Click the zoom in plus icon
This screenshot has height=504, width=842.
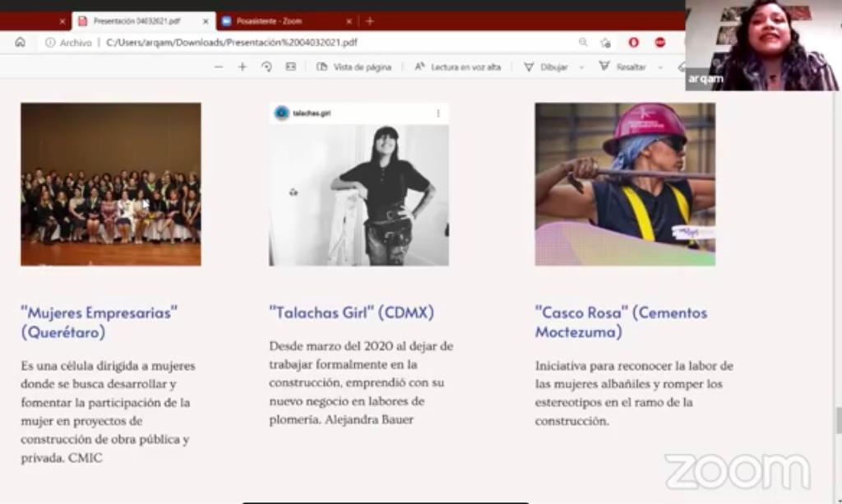(242, 67)
